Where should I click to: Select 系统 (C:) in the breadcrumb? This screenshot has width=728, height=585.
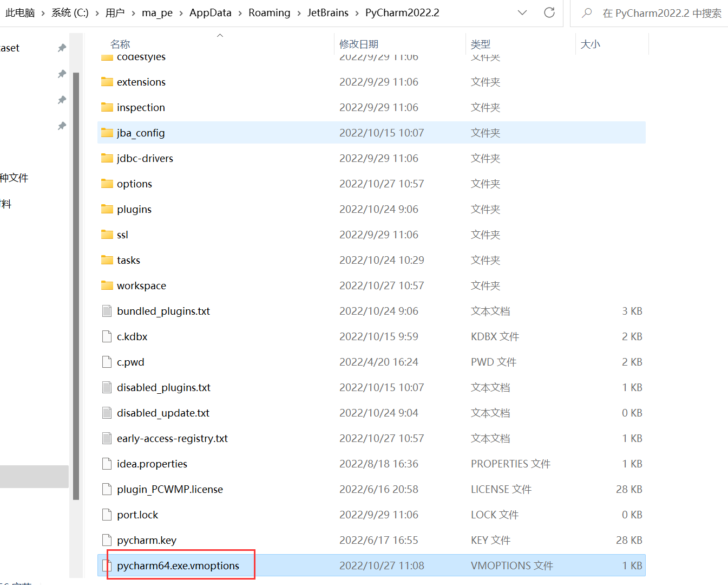(70, 12)
